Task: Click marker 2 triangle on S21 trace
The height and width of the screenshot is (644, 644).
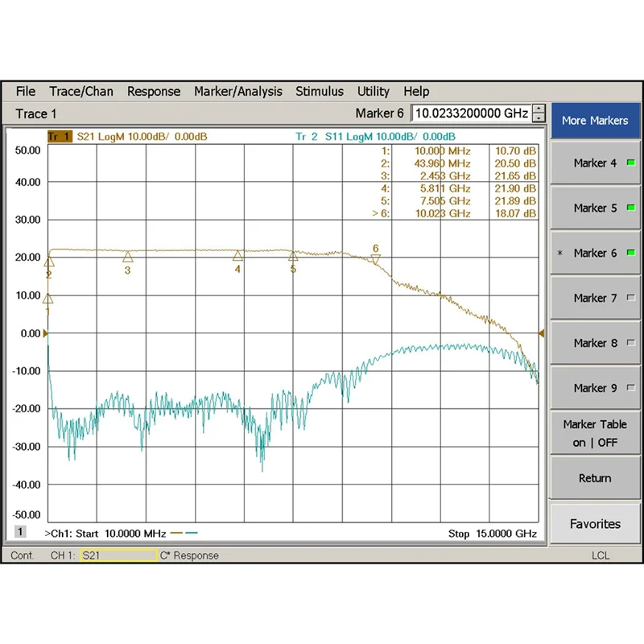Action: [49, 262]
